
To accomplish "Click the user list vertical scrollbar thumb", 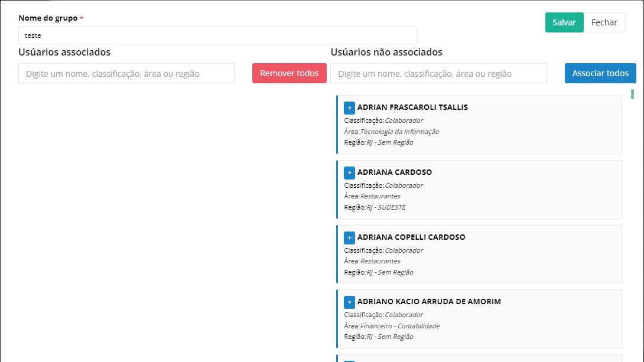I will (x=632, y=94).
